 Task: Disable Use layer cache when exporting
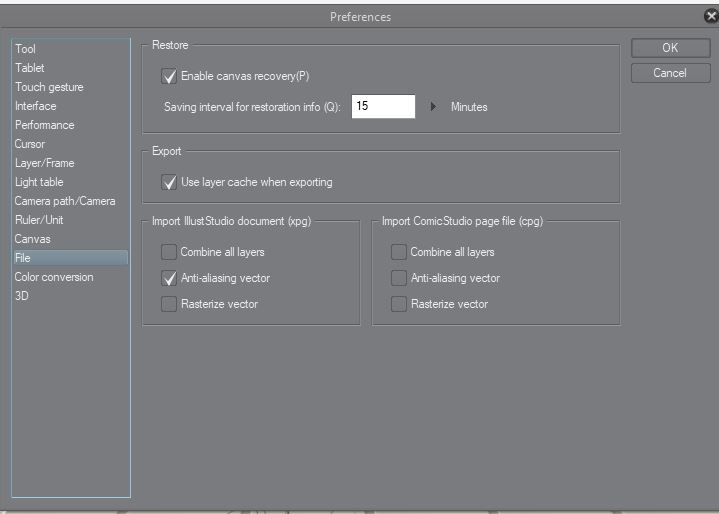coord(169,183)
